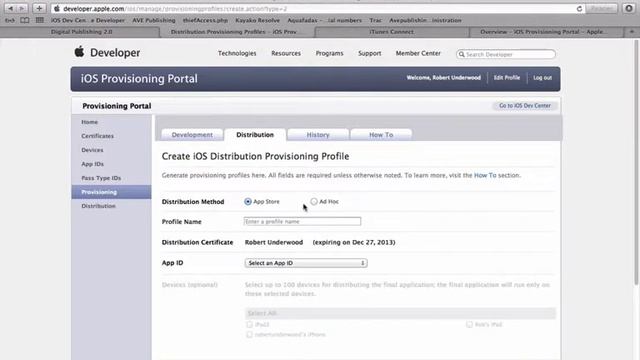This screenshot has width=640, height=360.
Task: Click the Apple logo next to Developer
Action: tap(80, 52)
